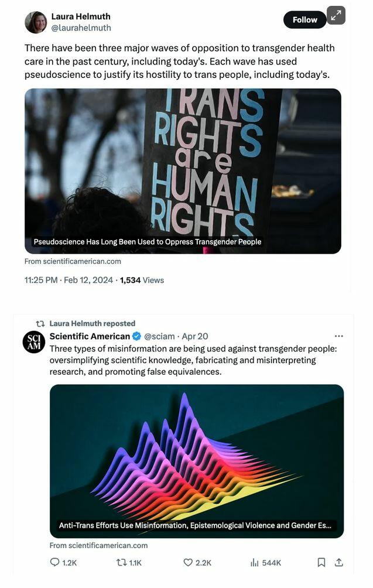Click Laura Helmuth's profile picture
This screenshot has height=588, width=373.
(x=36, y=22)
